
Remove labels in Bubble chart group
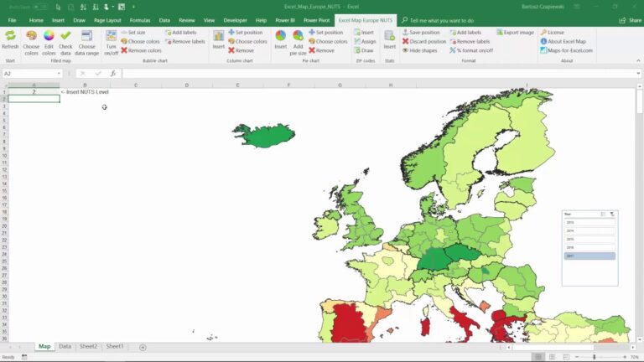tap(184, 41)
